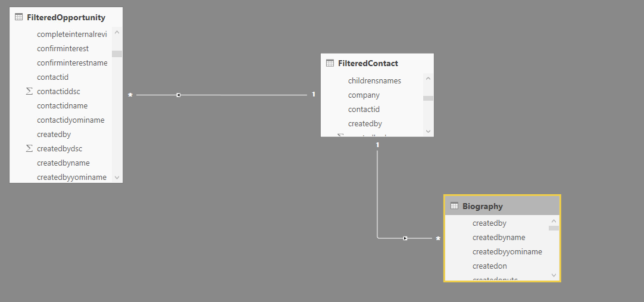Click the many (*) marker next to Biography
The width and height of the screenshot is (644, 302).
point(438,239)
